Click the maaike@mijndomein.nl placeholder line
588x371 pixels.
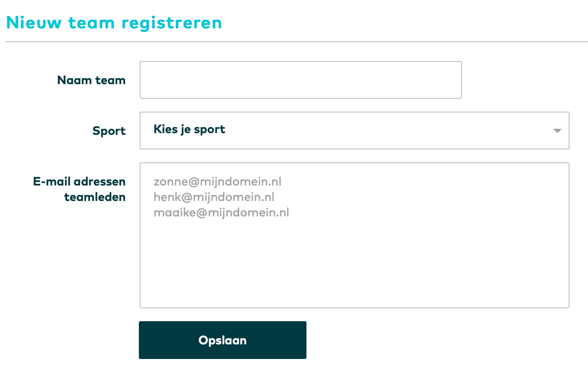[x=221, y=213]
